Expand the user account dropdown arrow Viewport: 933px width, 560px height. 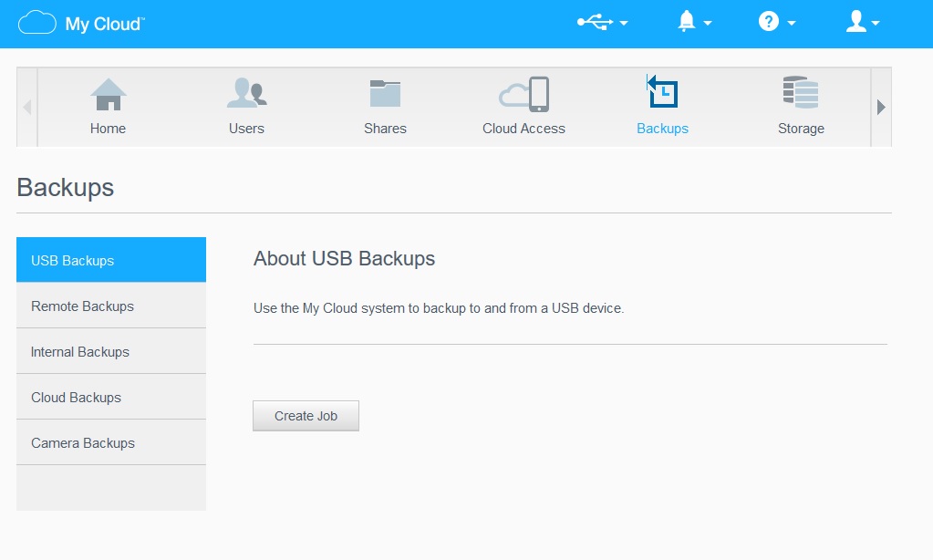point(876,23)
